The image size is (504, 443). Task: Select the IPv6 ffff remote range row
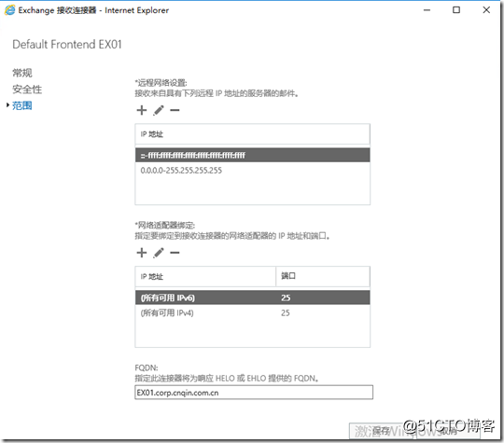point(253,155)
